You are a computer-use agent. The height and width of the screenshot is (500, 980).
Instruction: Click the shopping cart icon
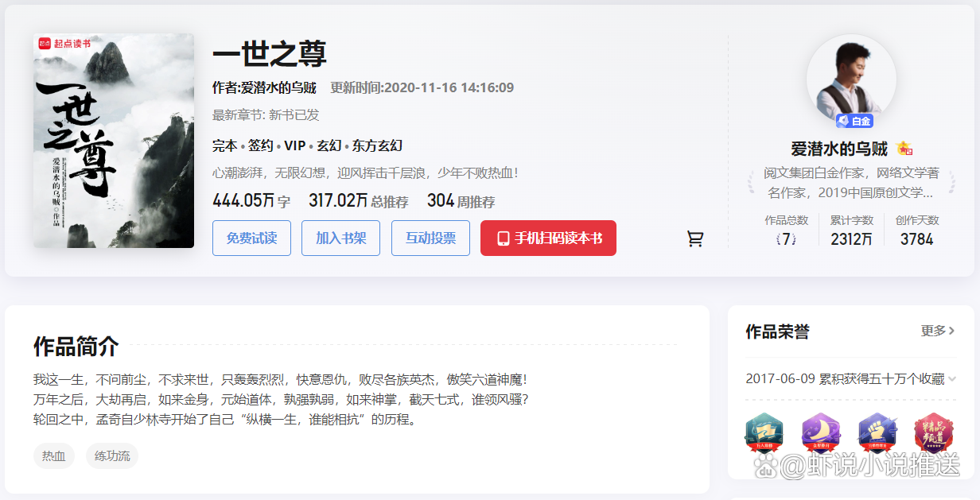click(695, 238)
